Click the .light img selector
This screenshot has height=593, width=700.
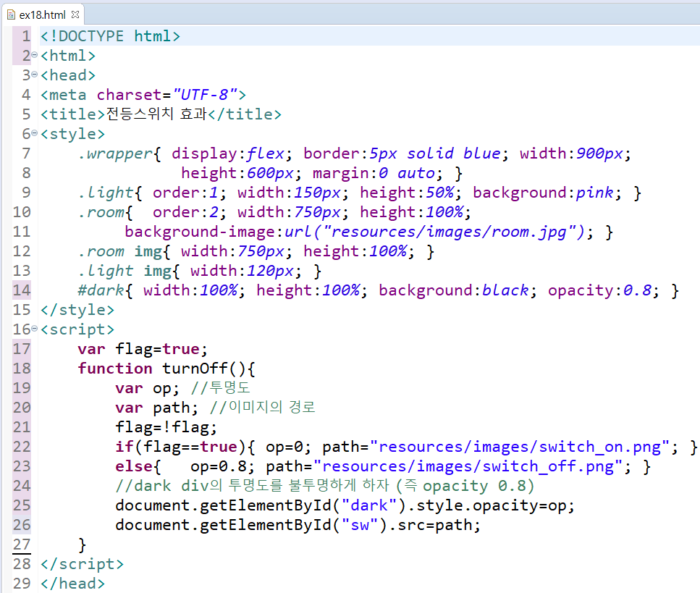point(124,271)
